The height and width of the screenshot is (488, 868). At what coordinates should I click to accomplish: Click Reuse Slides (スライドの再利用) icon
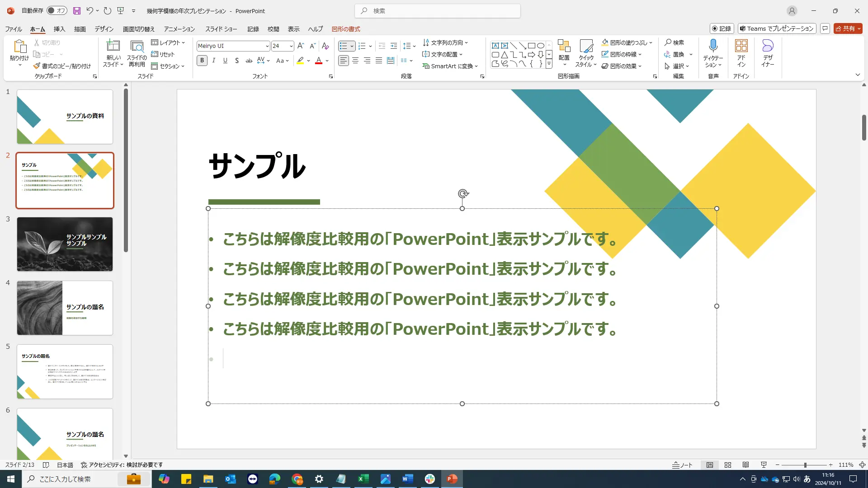[137, 46]
